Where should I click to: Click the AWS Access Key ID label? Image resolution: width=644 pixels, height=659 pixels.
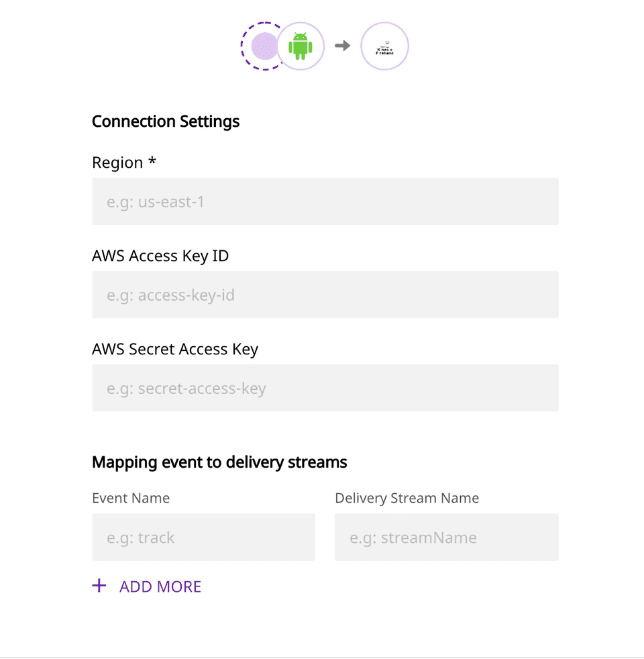(x=160, y=256)
